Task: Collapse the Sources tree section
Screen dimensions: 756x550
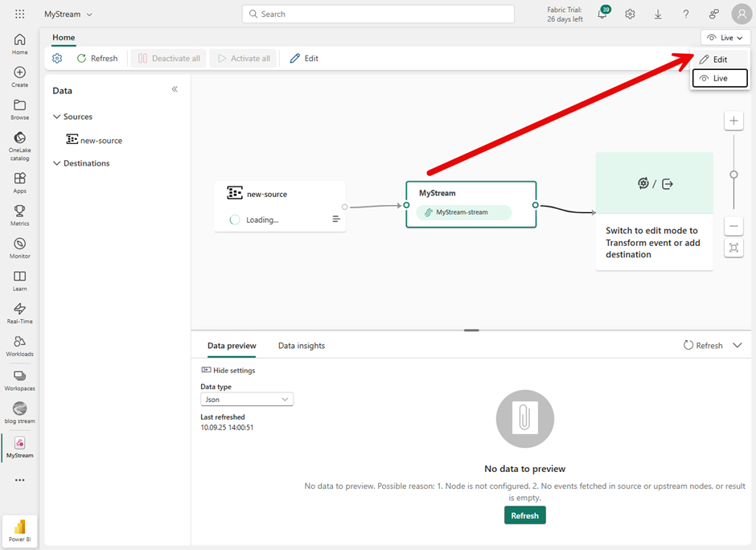Action: coord(57,117)
